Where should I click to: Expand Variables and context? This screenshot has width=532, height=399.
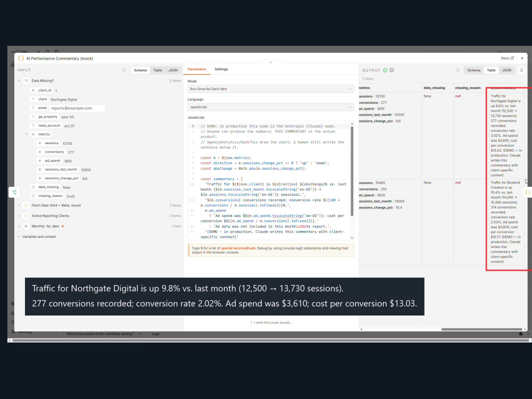tap(19, 237)
